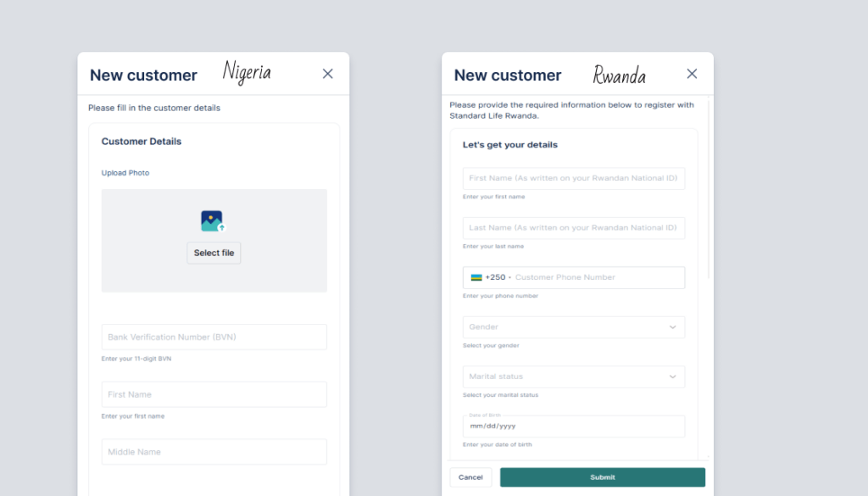Viewport: 868px width, 496px height.
Task: Click the Rwandan First Name input field
Action: click(x=573, y=179)
